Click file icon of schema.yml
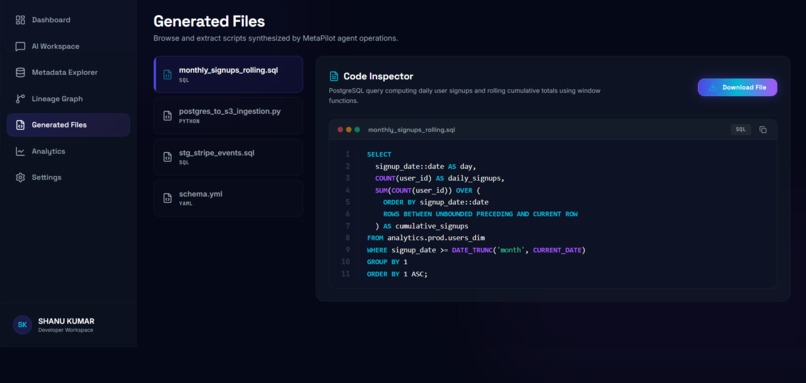806x383 pixels. [x=167, y=198]
